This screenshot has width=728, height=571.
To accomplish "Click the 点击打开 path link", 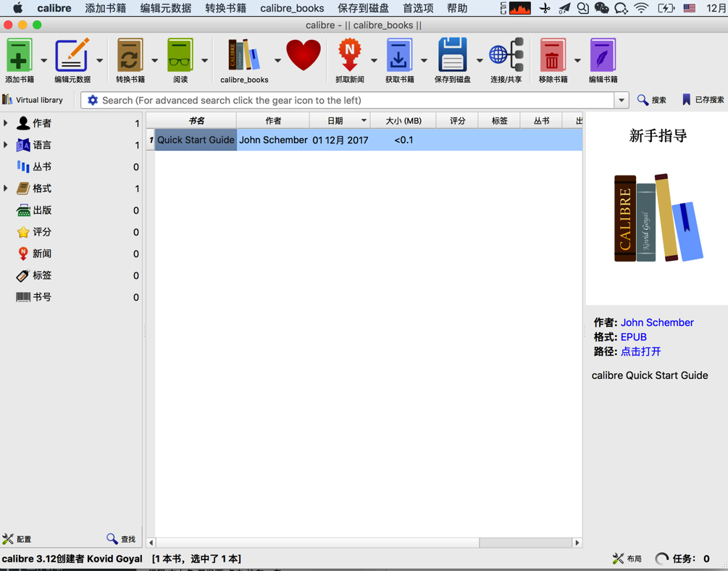I will [641, 351].
